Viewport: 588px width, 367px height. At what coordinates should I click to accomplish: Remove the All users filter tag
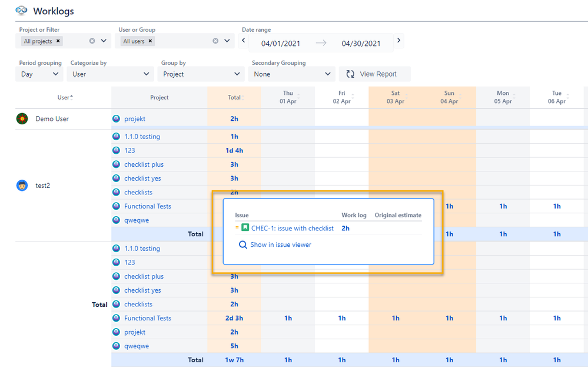(x=150, y=41)
